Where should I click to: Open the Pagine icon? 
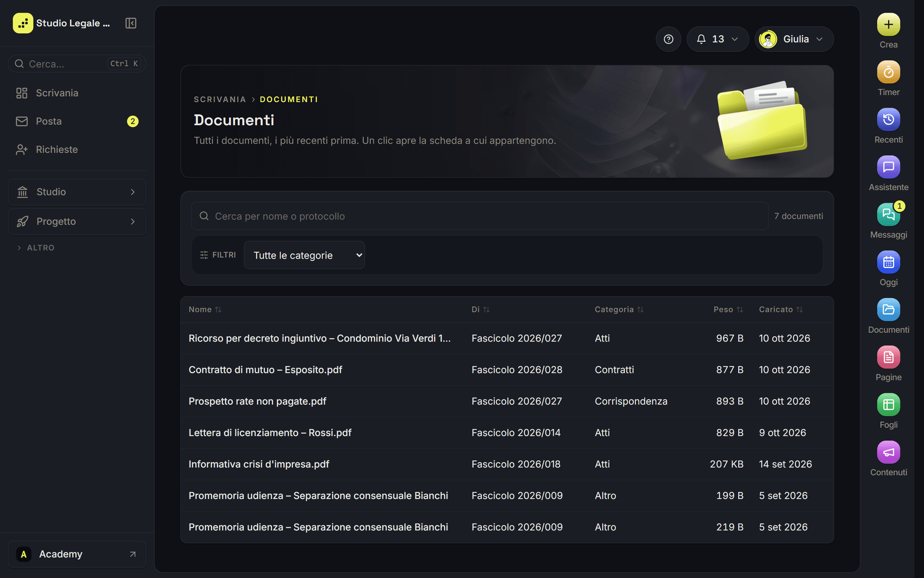tap(888, 357)
